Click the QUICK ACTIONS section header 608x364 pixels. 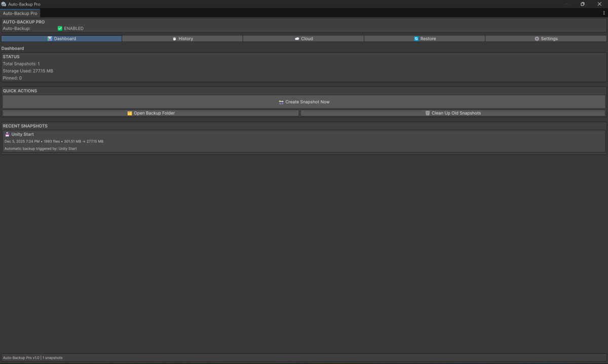click(x=20, y=91)
